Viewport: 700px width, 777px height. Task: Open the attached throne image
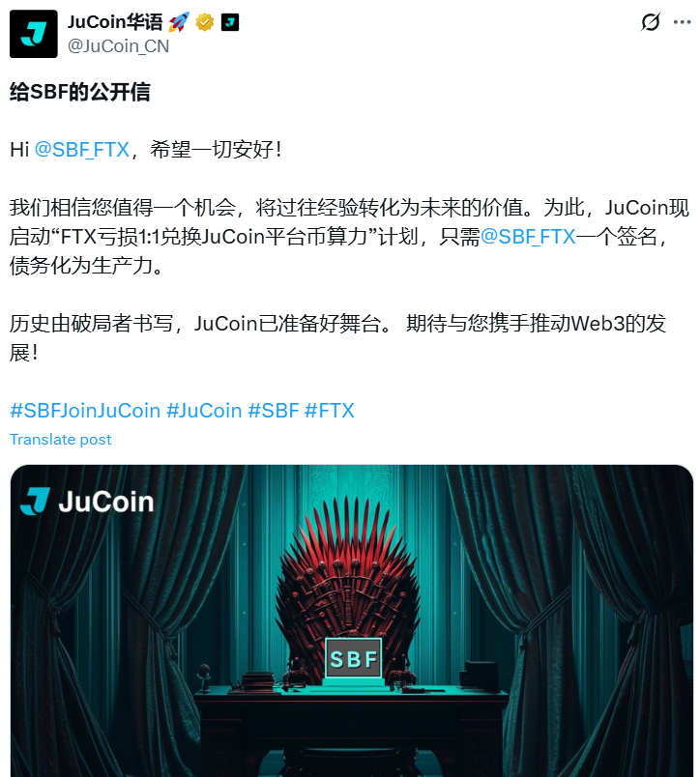pos(352,620)
